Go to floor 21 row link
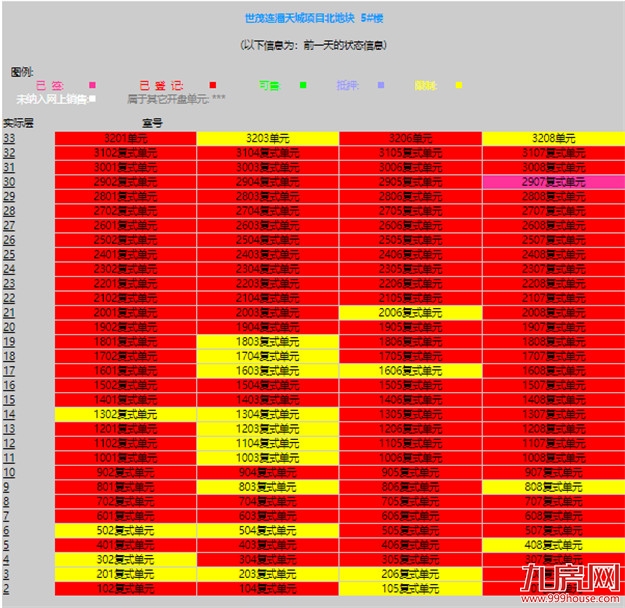Screen dimensions: 625x608 pyautogui.click(x=9, y=313)
